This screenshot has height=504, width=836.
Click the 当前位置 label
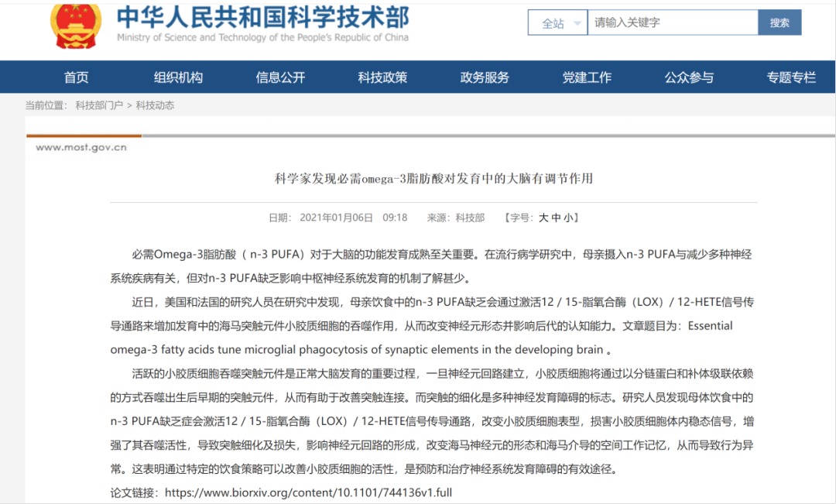click(46, 105)
